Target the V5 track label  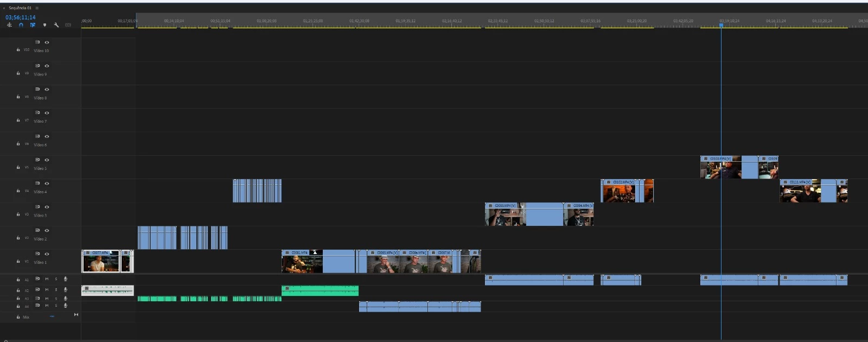pos(27,167)
